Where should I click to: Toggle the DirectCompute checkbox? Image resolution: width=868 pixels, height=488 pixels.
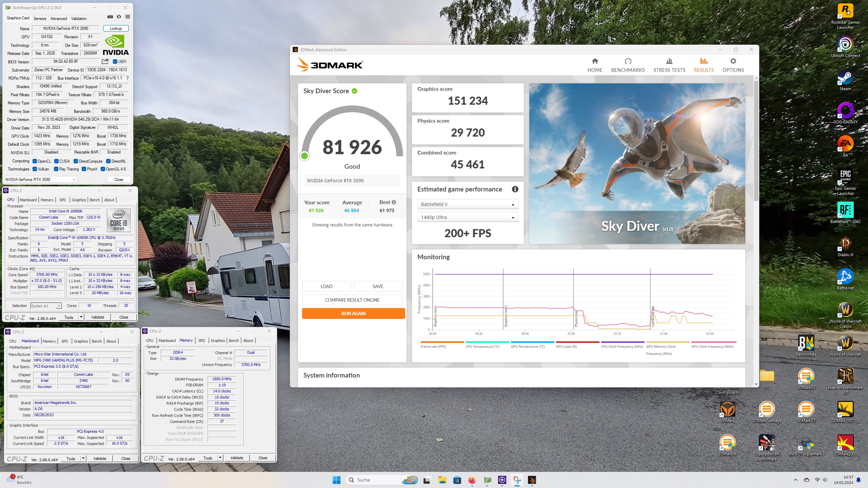tap(76, 161)
